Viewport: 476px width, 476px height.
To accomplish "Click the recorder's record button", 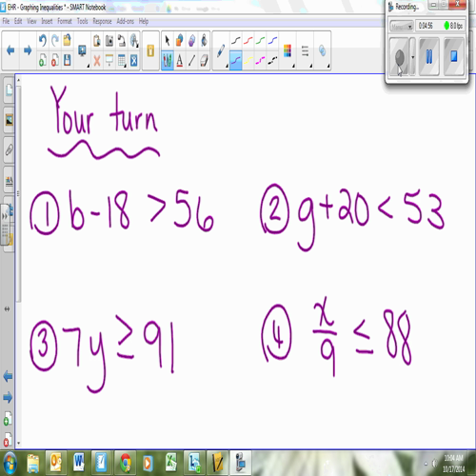I will [399, 56].
